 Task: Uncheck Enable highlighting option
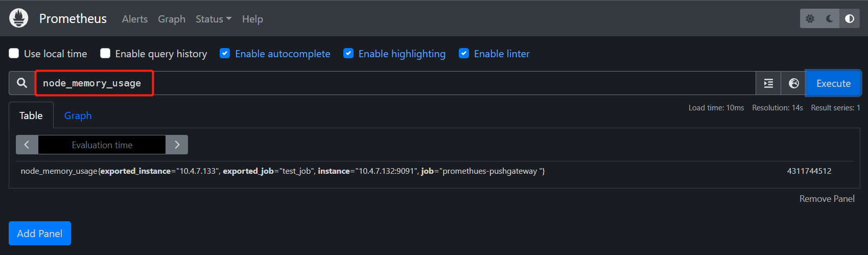[x=348, y=54]
